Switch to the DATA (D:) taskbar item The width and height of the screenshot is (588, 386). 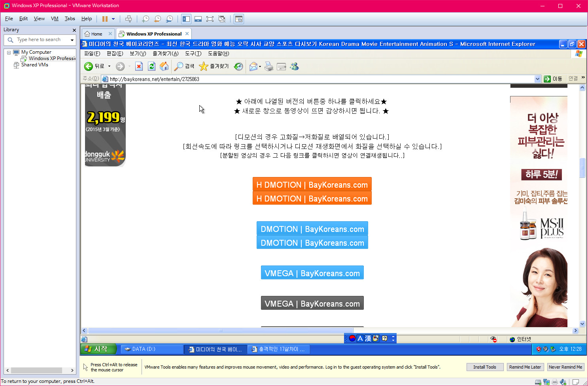tap(151, 349)
